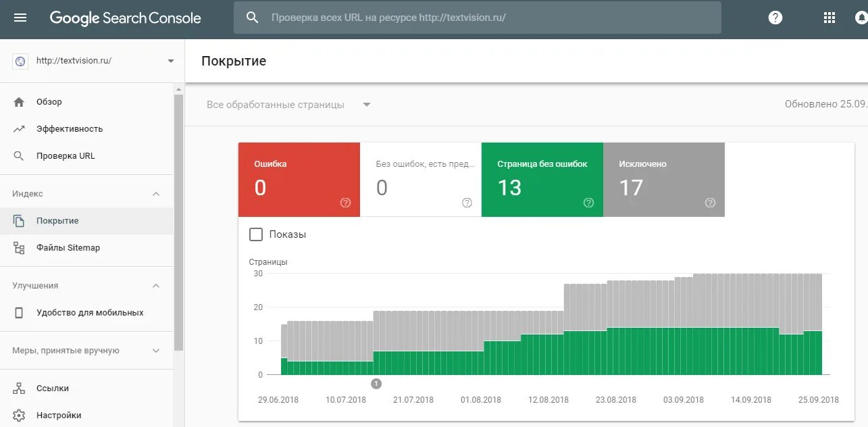The image size is (868, 427).
Task: Select the Без ошибок, есть пред... card
Action: pos(421,180)
